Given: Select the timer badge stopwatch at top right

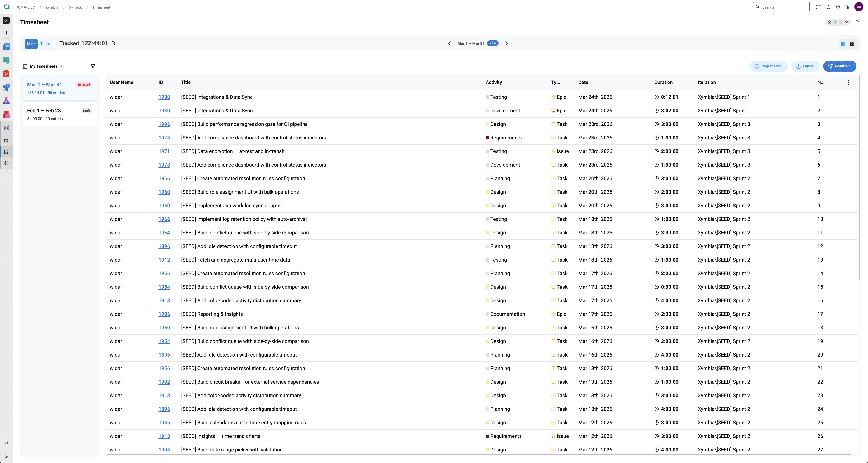Looking at the screenshot, I should point(830,22).
